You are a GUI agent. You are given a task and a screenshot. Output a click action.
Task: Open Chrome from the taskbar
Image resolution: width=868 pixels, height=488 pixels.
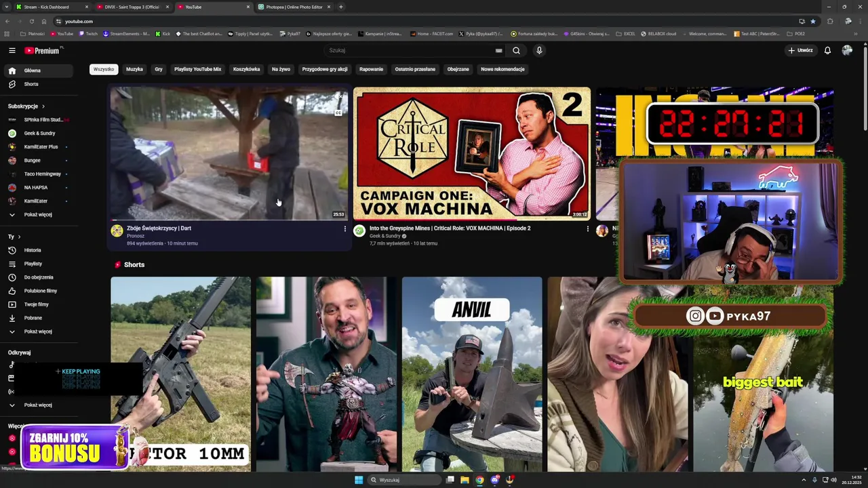pyautogui.click(x=479, y=480)
